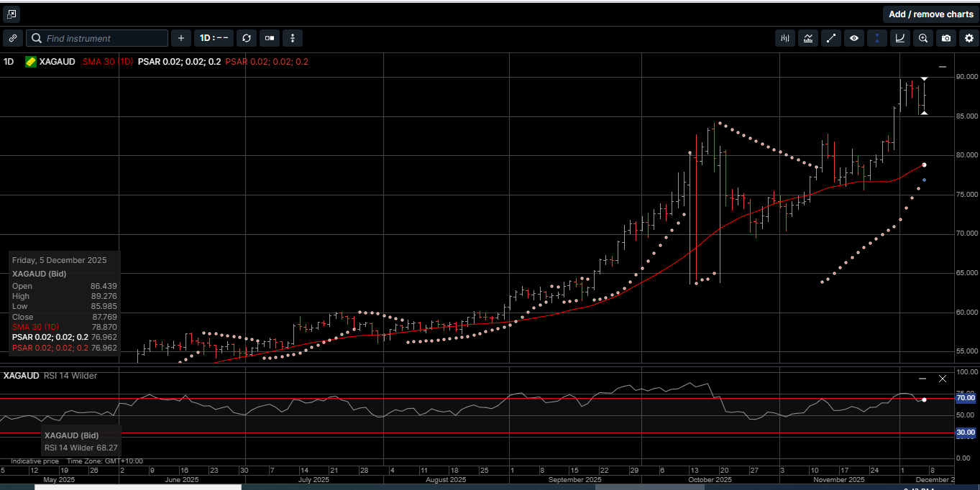Click the chart link icon

(13, 38)
